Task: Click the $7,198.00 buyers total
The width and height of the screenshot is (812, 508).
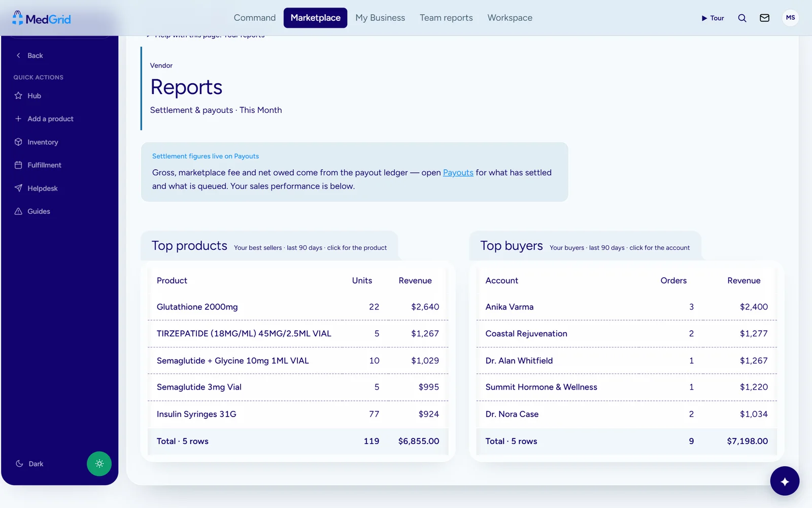Action: (747, 441)
